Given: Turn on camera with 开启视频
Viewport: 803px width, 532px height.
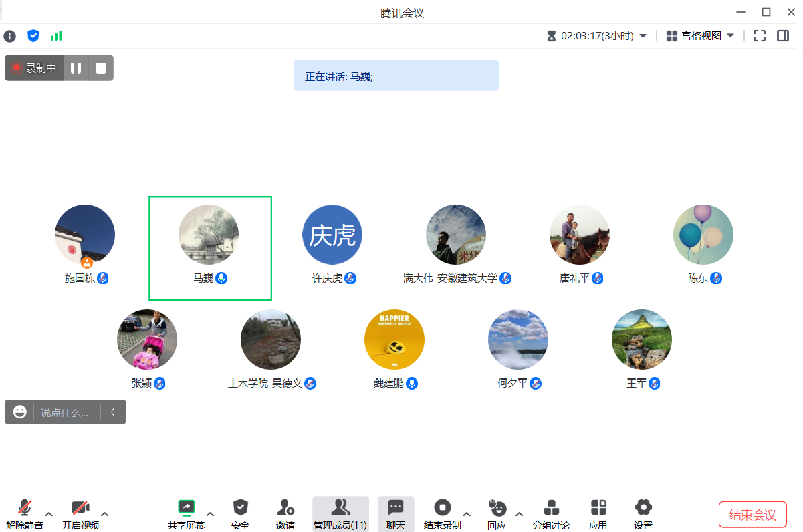Looking at the screenshot, I should (80, 514).
